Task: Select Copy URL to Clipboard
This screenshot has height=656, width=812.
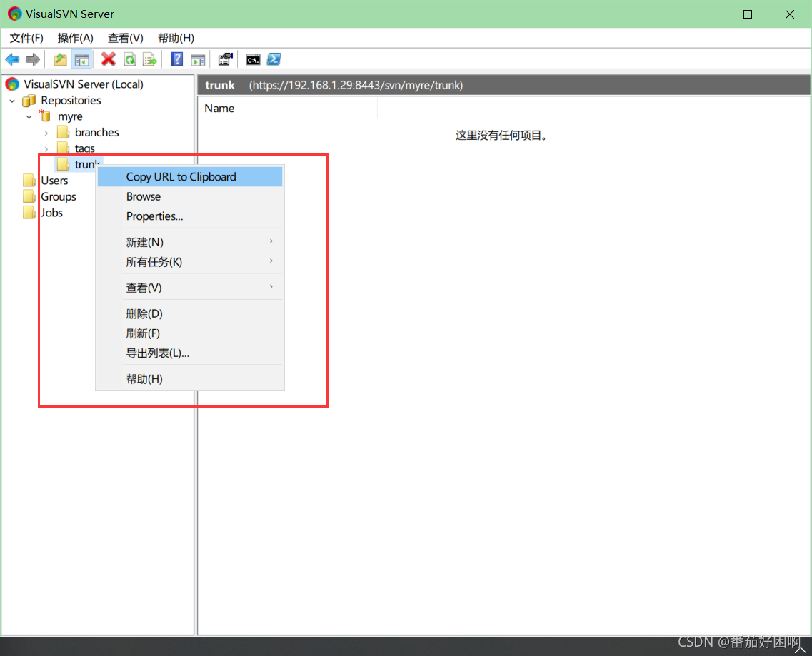Action: [x=181, y=176]
